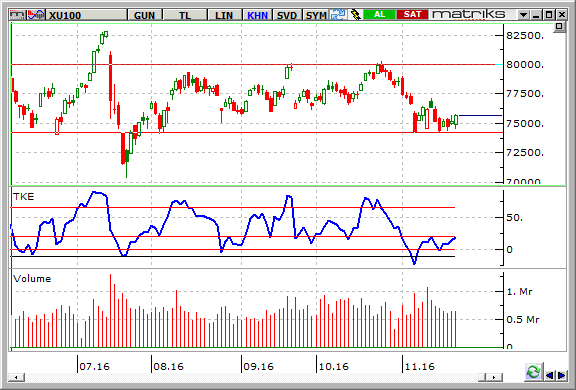The image size is (576, 390).
Task: Click the horizontal scrollbar right arrow
Action: pyautogui.click(x=494, y=377)
